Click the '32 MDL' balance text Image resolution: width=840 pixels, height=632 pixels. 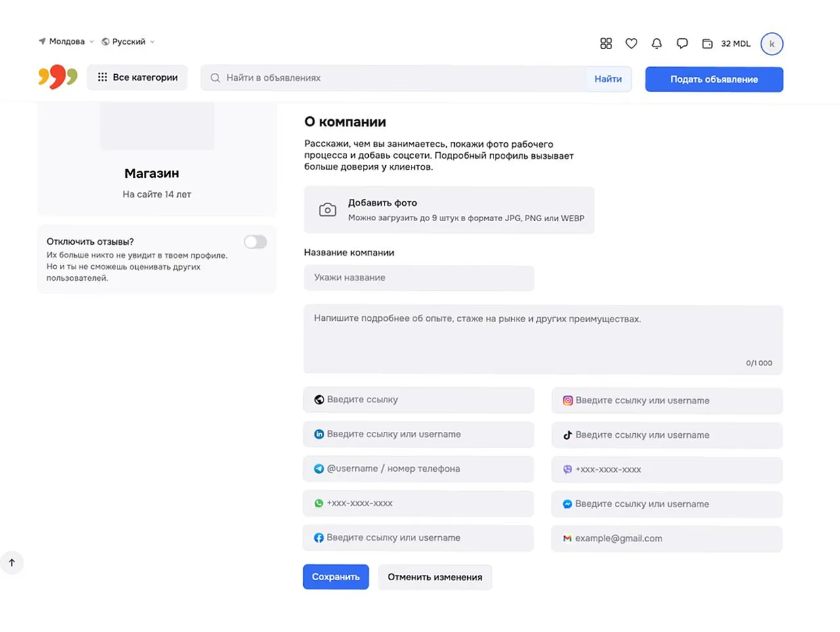coord(736,44)
